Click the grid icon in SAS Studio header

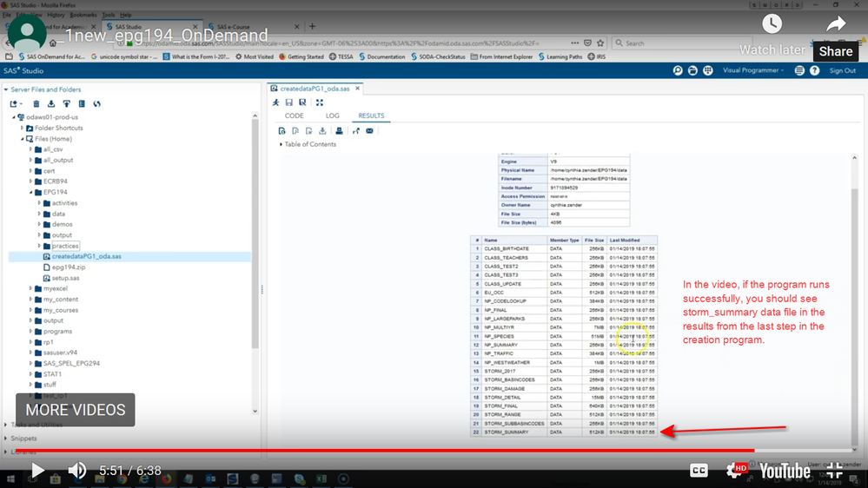click(708, 71)
